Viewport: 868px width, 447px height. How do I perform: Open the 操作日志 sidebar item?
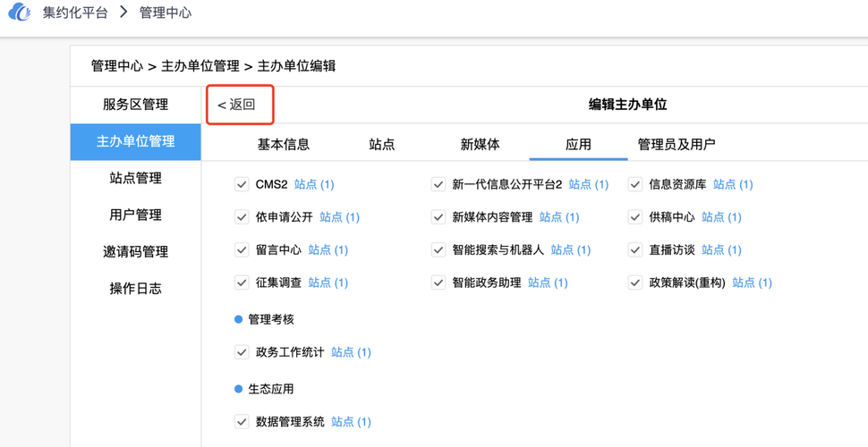(x=136, y=288)
